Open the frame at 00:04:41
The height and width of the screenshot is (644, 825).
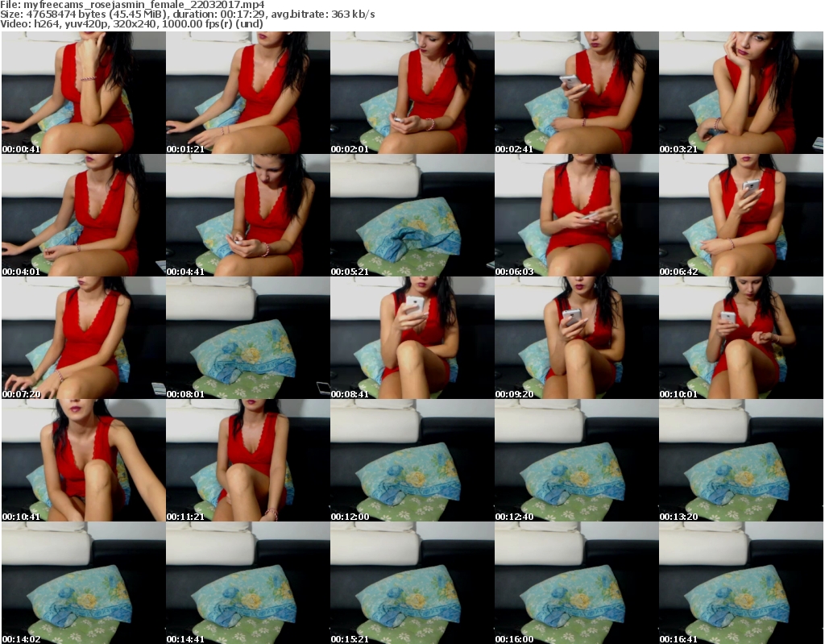click(x=248, y=215)
